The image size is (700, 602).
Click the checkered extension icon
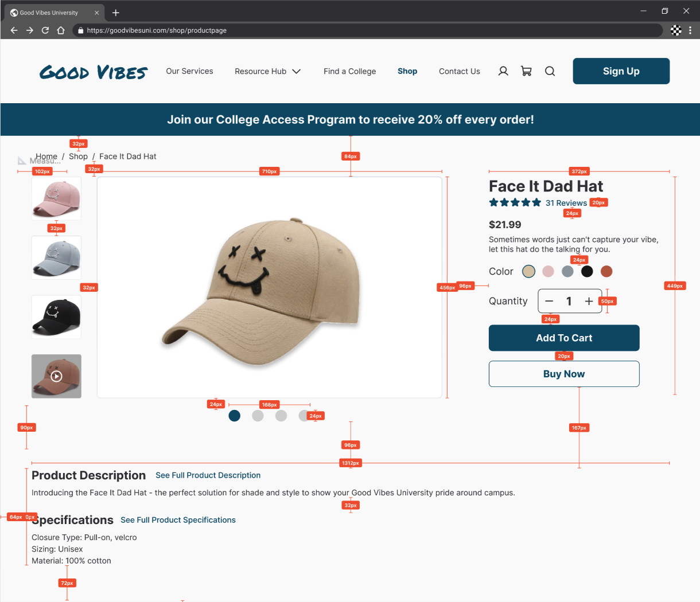(676, 30)
